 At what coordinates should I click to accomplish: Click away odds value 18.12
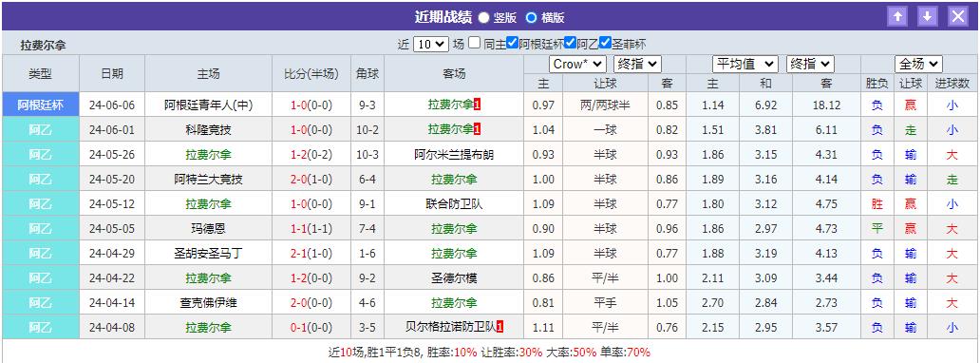tap(826, 105)
